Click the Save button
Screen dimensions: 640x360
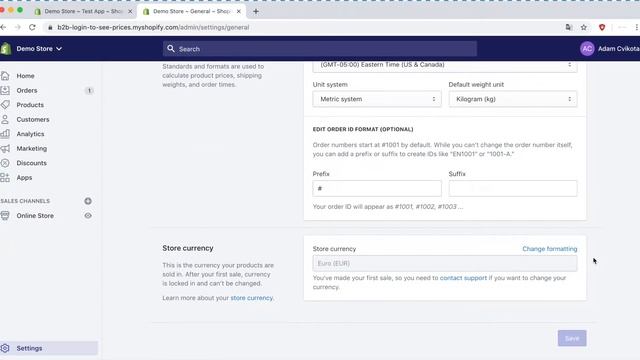572,338
